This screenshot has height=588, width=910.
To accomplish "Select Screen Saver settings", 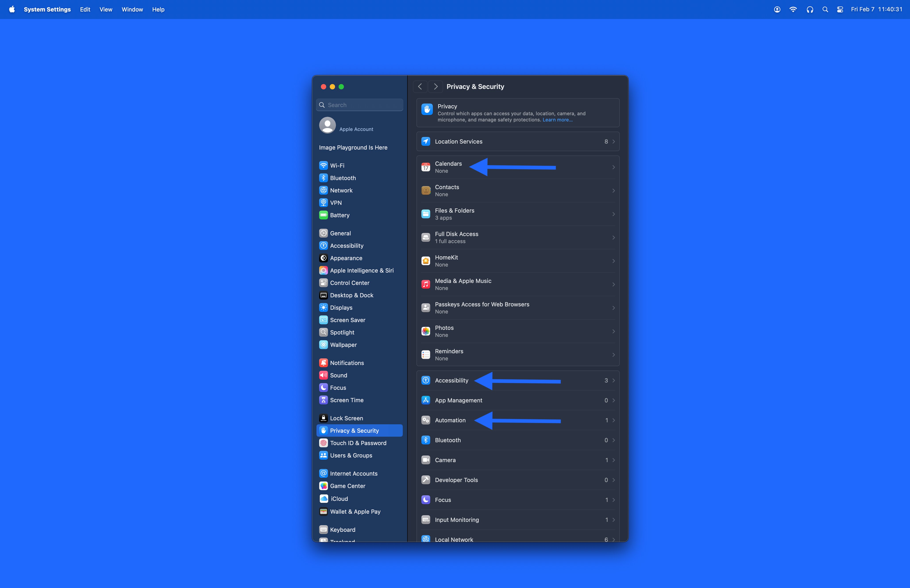I will click(x=359, y=320).
